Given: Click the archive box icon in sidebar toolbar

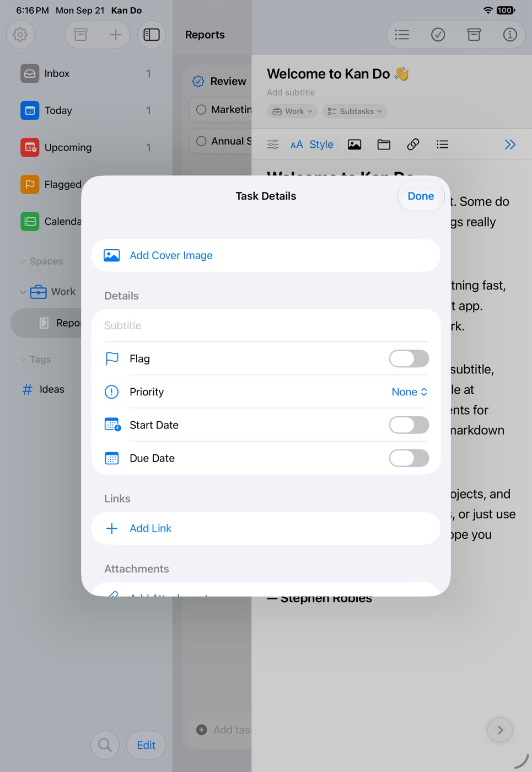Looking at the screenshot, I should 80,35.
